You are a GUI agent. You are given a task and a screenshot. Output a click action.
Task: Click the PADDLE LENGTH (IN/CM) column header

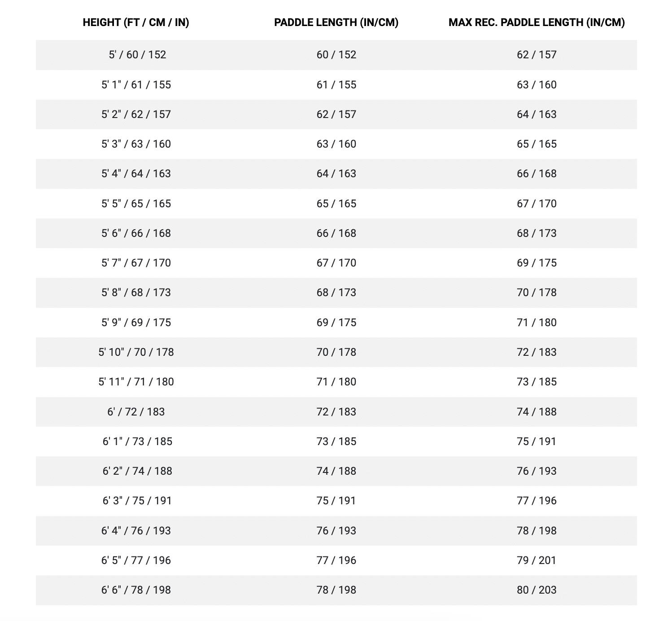pyautogui.click(x=336, y=22)
